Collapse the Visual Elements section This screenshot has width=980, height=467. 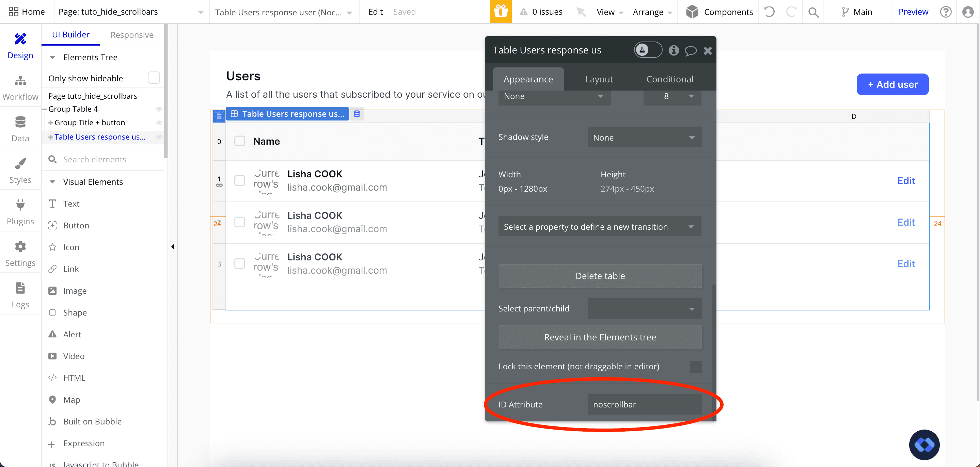[52, 182]
